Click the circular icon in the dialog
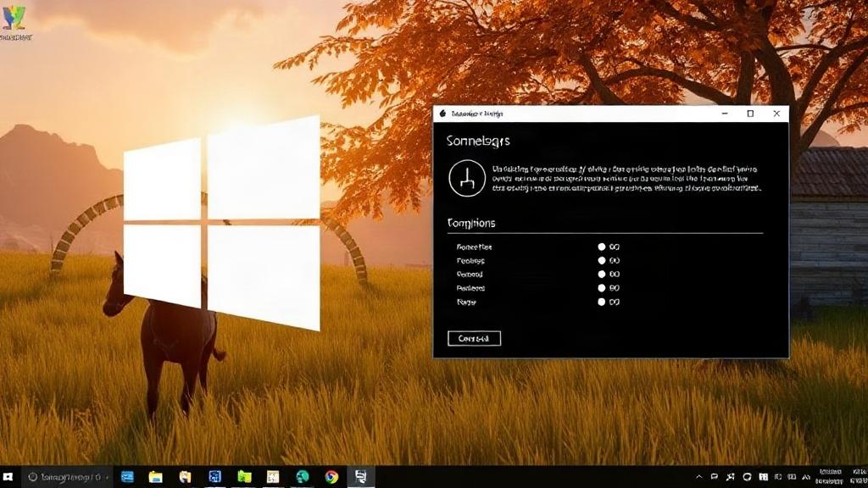Screen dimensions: 868x488 (467, 178)
